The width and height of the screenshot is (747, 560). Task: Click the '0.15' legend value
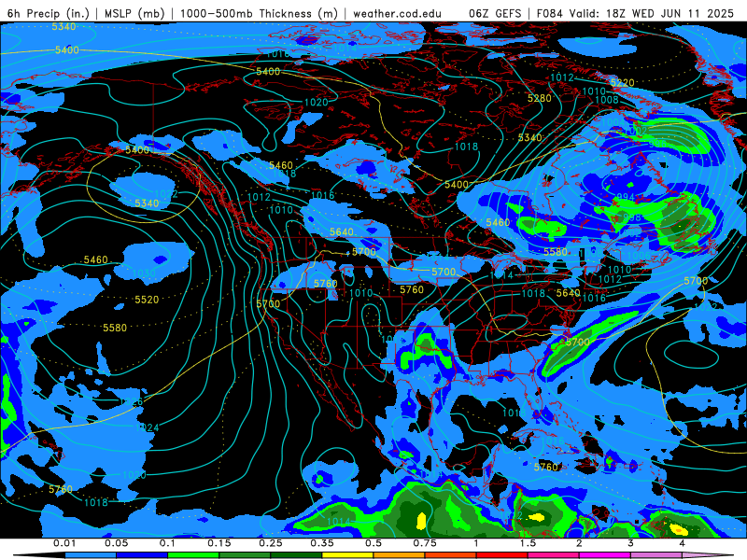point(219,543)
